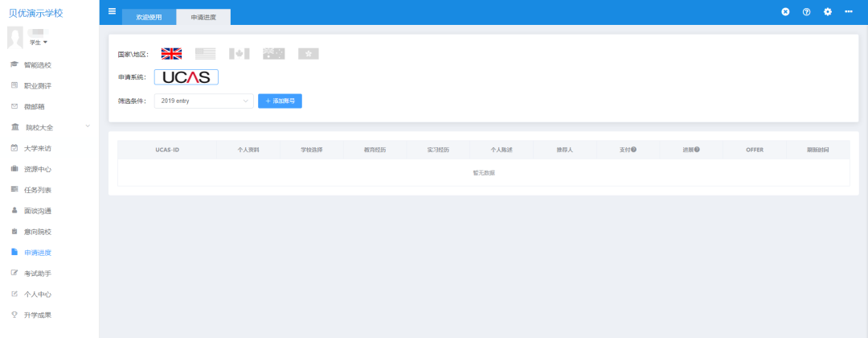Viewport: 868px width, 338px height.
Task: Choose the United States flag
Action: point(206,54)
